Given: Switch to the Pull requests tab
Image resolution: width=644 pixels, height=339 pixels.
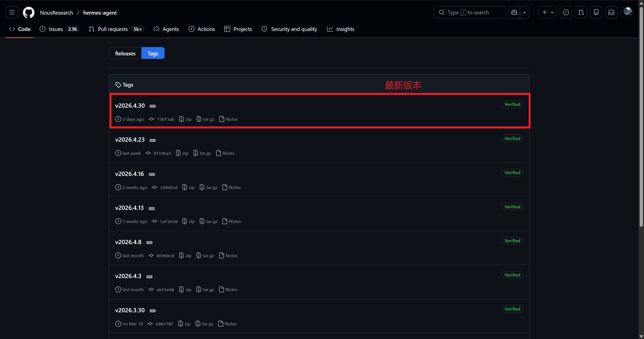Looking at the screenshot, I should 116,29.
